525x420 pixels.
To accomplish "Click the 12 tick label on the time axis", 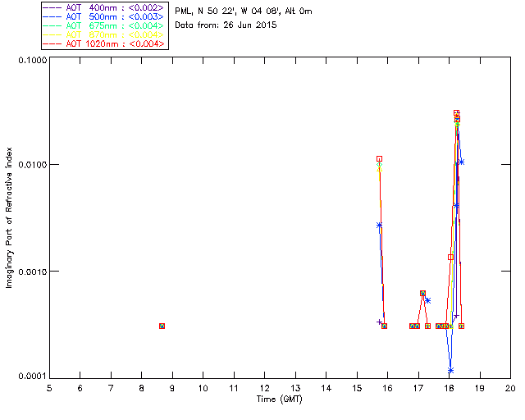I will [x=264, y=387].
